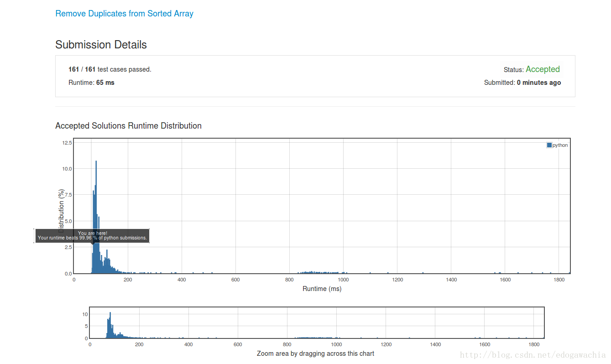The image size is (611, 364).
Task: Open the Remove Duplicates from Sorted Array link
Action: pos(124,14)
